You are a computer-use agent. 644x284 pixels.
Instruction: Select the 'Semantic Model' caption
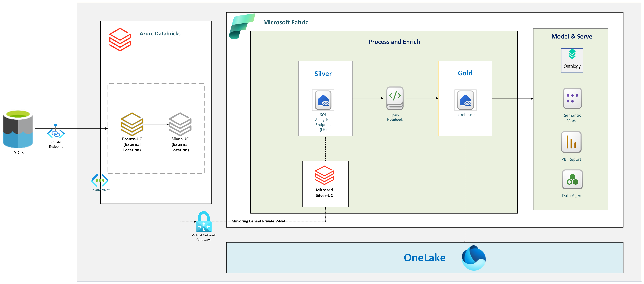coord(572,118)
